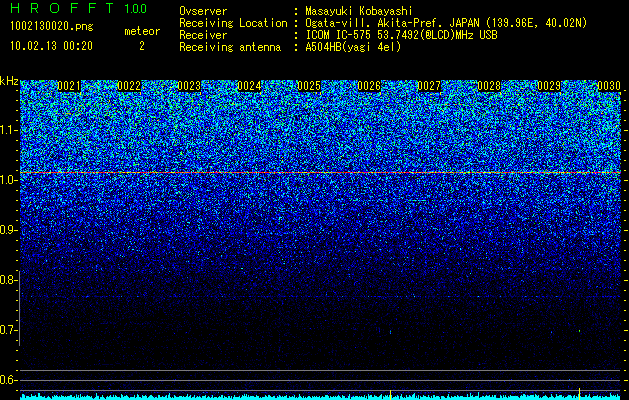Image resolution: width=629 pixels, height=400 pixels.
Task: Click time marker 0028
Action: [x=489, y=86]
